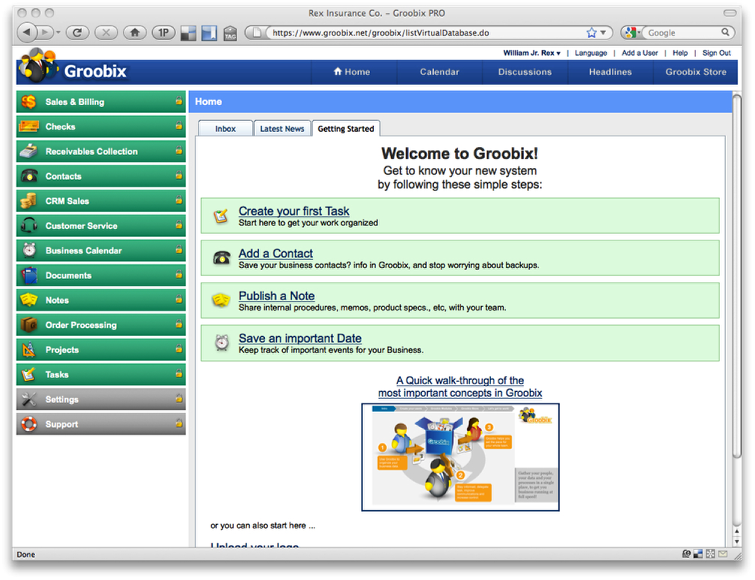Open the back/forward history dropdown arrow
This screenshot has width=755, height=580.
tap(58, 33)
